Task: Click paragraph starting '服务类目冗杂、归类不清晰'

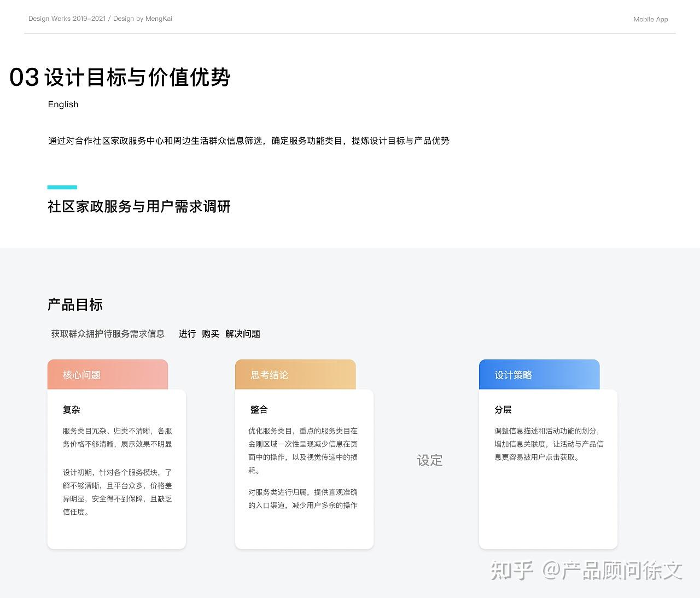Action: [118, 438]
